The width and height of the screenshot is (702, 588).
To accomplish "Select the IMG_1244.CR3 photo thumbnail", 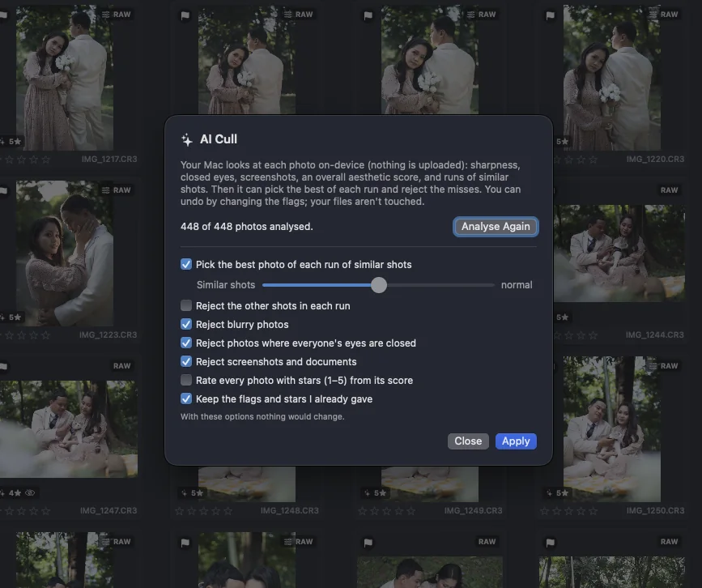I will pos(619,254).
